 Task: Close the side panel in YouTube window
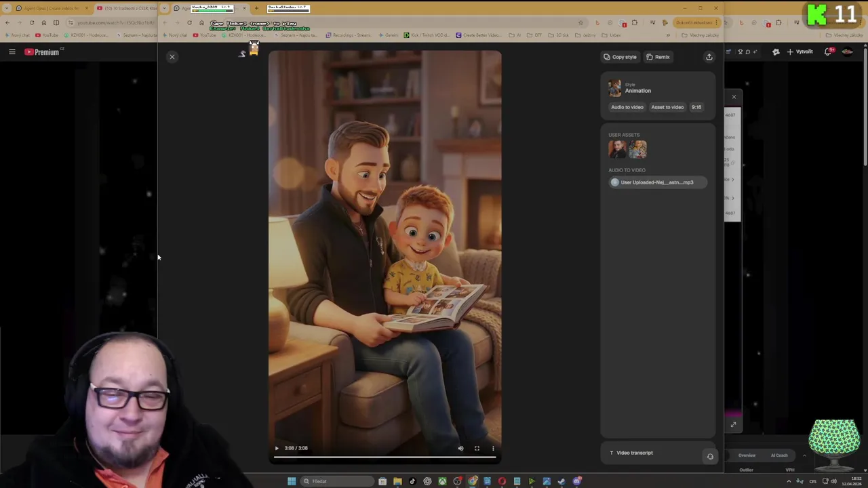point(734,97)
